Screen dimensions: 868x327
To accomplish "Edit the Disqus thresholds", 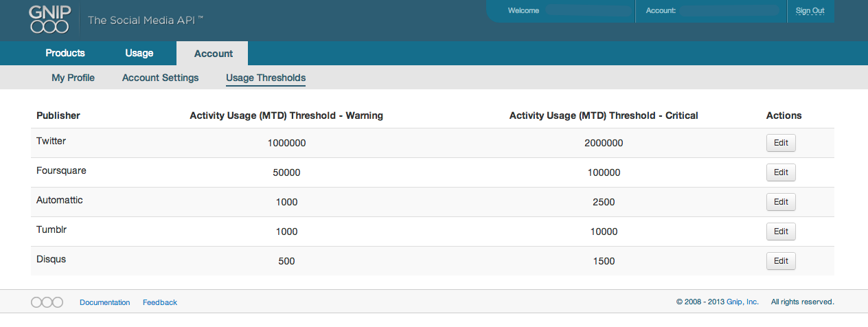I will (781, 261).
